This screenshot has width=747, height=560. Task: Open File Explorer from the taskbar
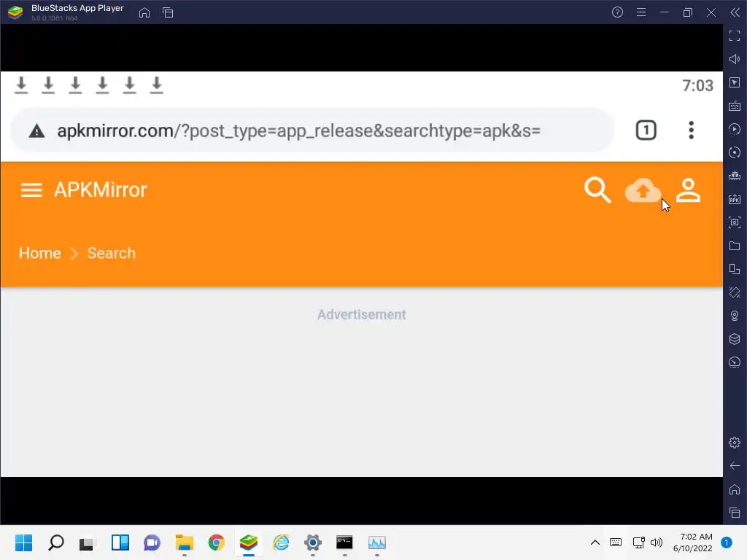(185, 542)
